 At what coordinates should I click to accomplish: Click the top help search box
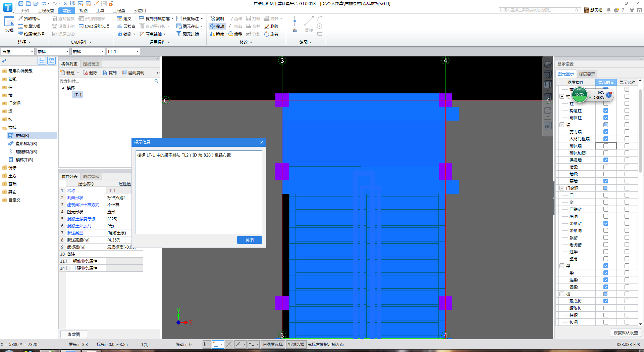[x=539, y=10]
